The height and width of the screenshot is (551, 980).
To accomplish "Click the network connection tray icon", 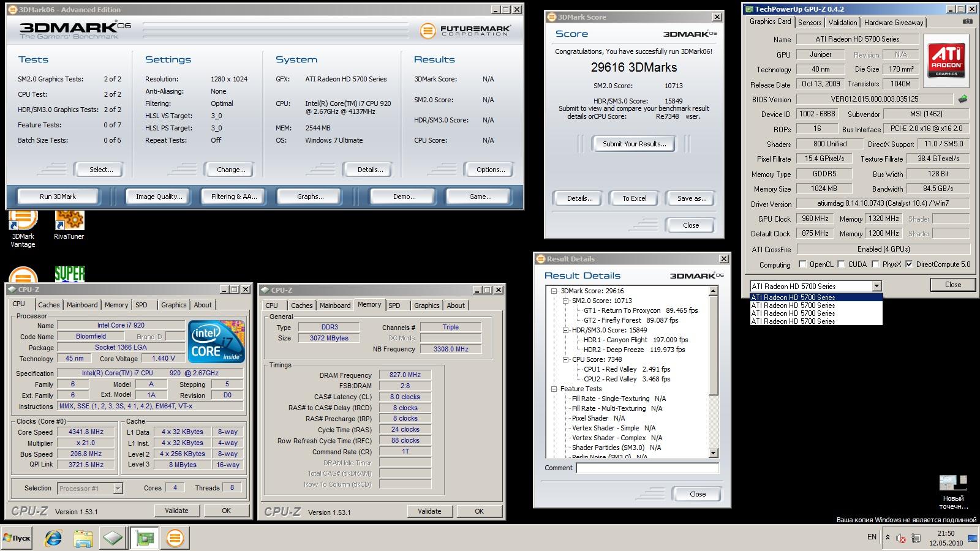I will tap(916, 538).
